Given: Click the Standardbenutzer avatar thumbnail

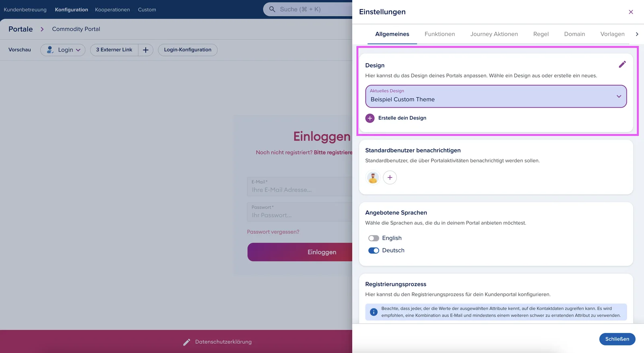Looking at the screenshot, I should [x=373, y=177].
